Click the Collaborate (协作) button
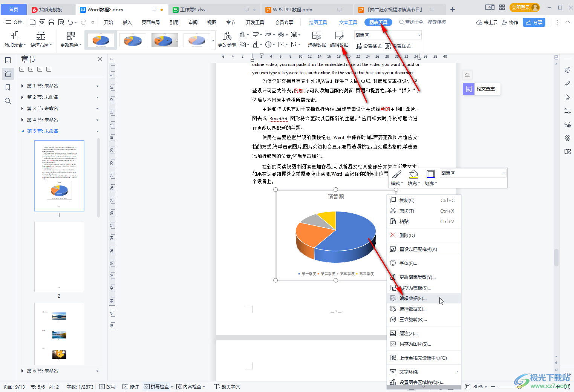Screen dimensions: 574x392 click(x=510, y=22)
